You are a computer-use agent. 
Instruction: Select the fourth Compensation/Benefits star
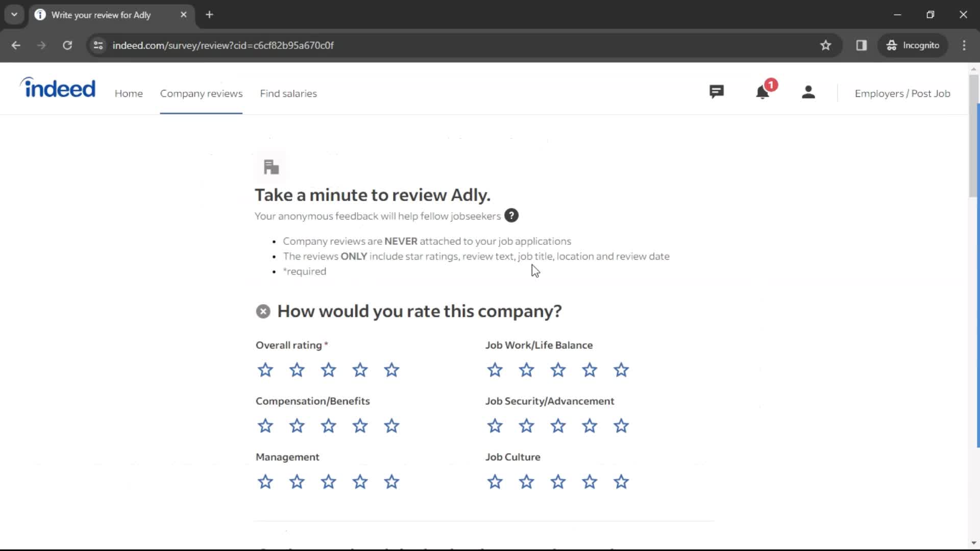tap(361, 425)
